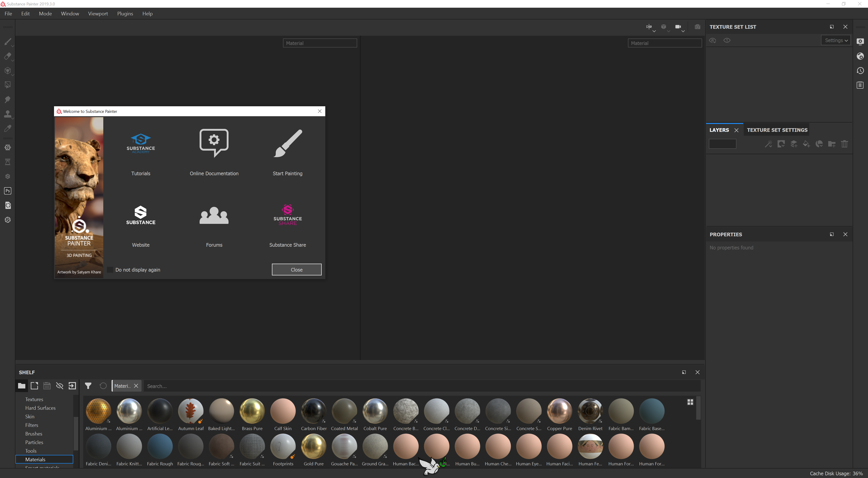
Task: Select the Clone stamp tool
Action: coord(7,114)
